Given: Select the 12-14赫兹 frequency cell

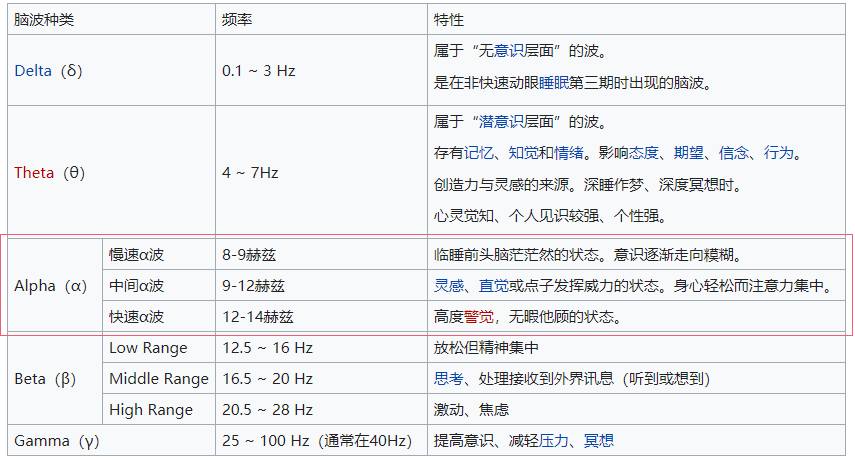Looking at the screenshot, I should pyautogui.click(x=321, y=317).
